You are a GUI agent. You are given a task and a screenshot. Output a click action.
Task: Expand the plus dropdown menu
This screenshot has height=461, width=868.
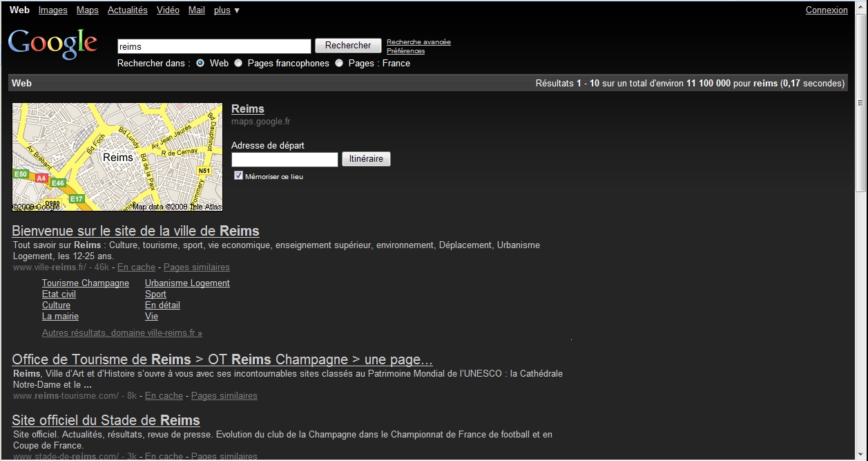pos(226,10)
